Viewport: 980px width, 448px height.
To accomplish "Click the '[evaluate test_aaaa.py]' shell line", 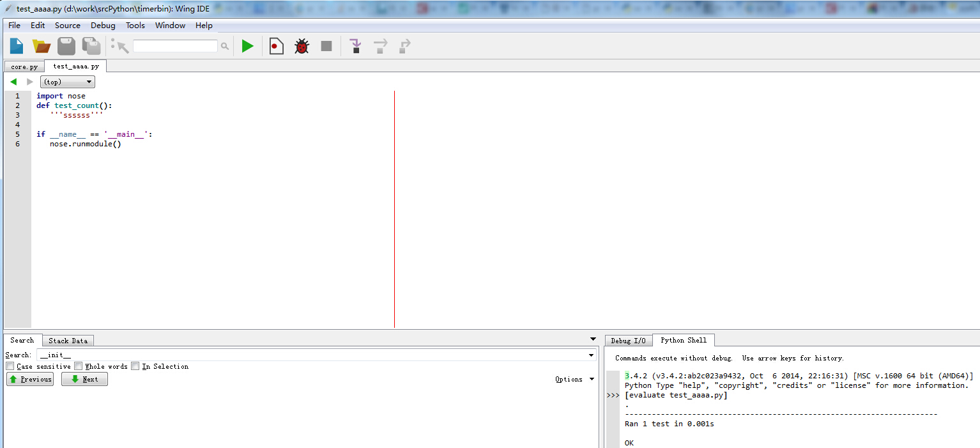I will tap(676, 395).
